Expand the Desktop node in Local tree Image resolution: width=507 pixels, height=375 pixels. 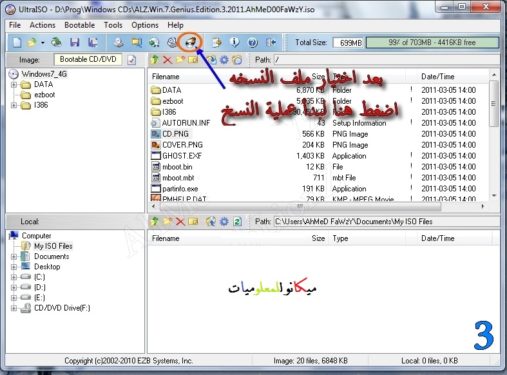click(14, 267)
